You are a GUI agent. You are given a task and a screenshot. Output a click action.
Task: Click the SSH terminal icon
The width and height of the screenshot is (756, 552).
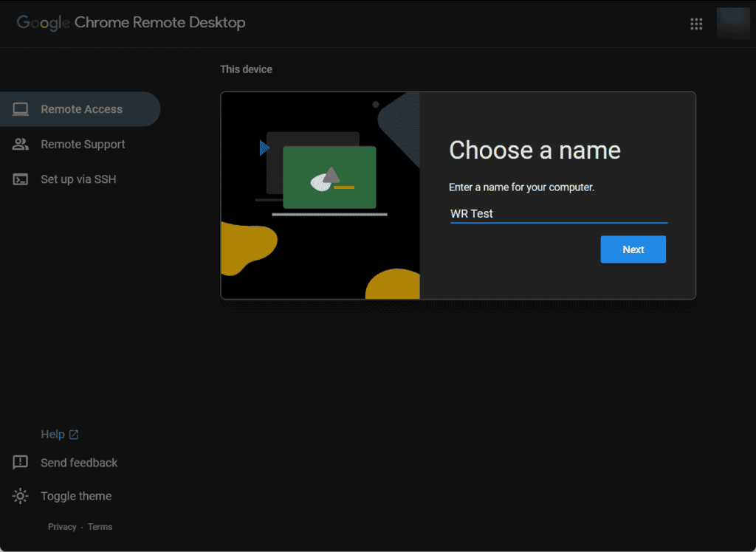click(20, 179)
